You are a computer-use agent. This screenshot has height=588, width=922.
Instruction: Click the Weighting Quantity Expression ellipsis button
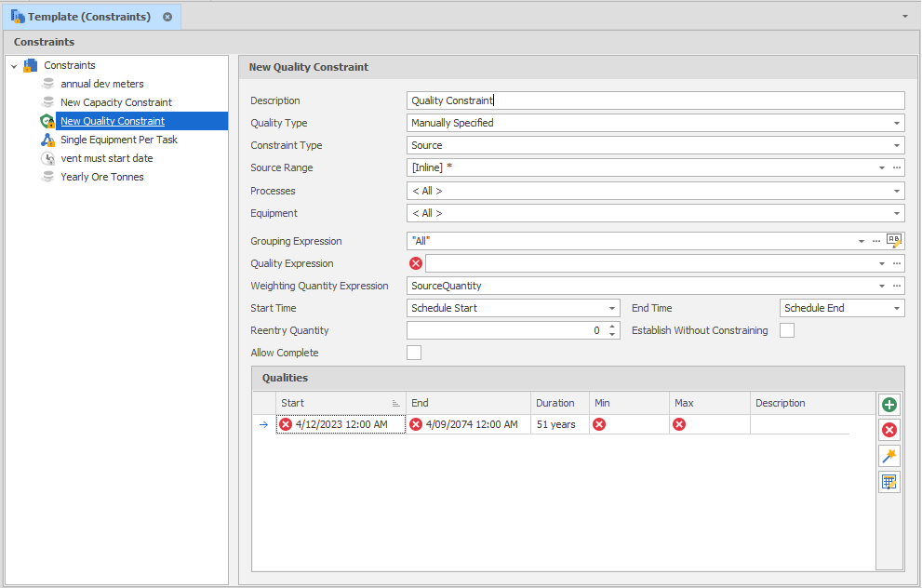pyautogui.click(x=897, y=286)
